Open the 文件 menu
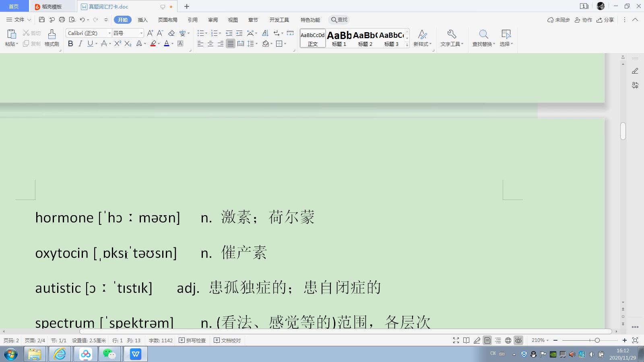Viewport: 644px width, 362px height. 19,20
